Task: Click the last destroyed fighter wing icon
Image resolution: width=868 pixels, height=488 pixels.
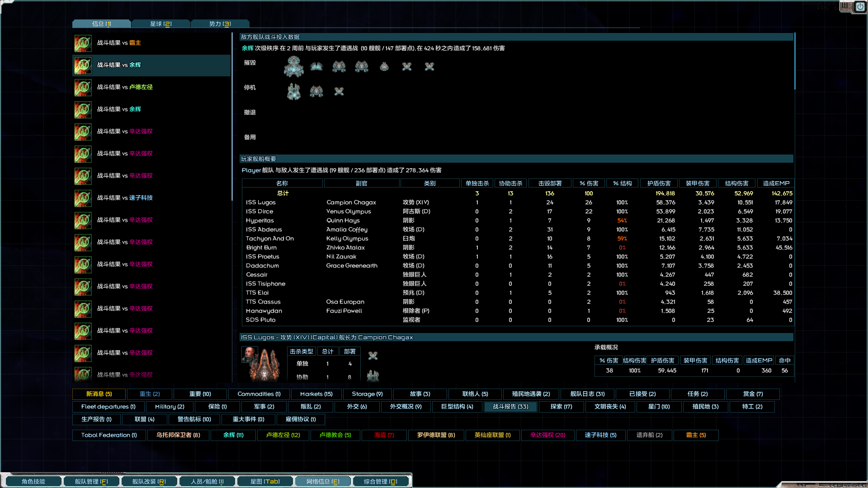Action: point(429,67)
